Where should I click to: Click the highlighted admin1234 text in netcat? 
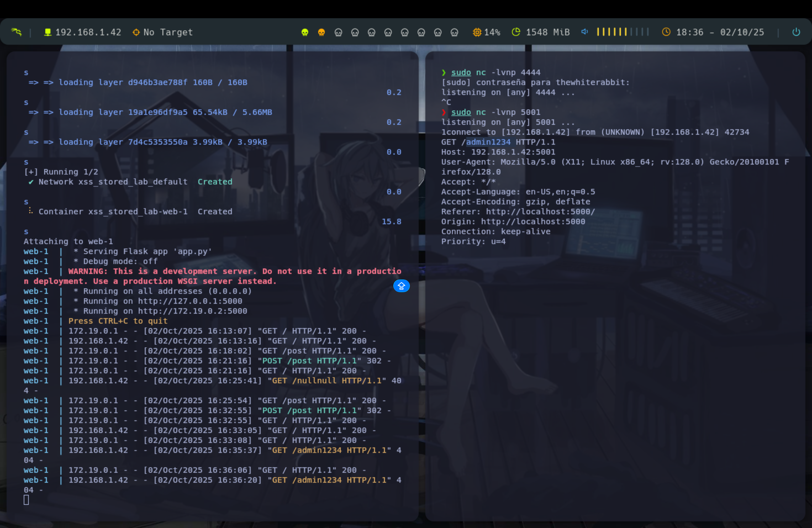pyautogui.click(x=488, y=142)
